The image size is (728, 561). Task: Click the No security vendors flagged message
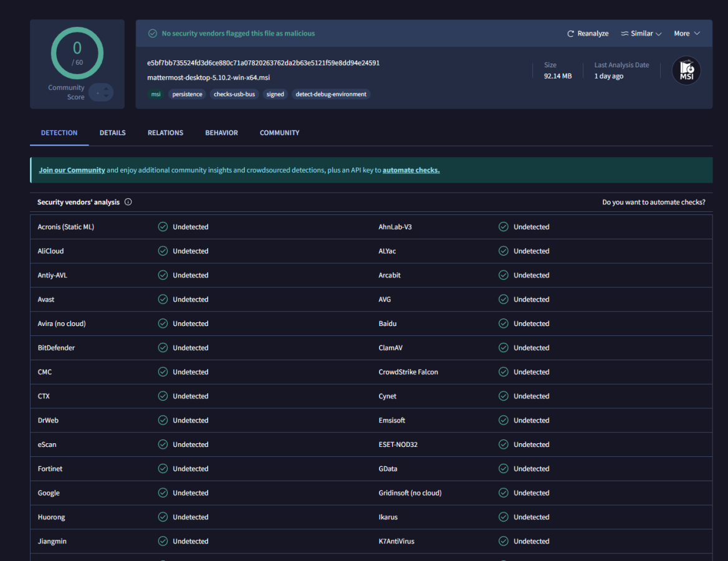[x=238, y=34]
